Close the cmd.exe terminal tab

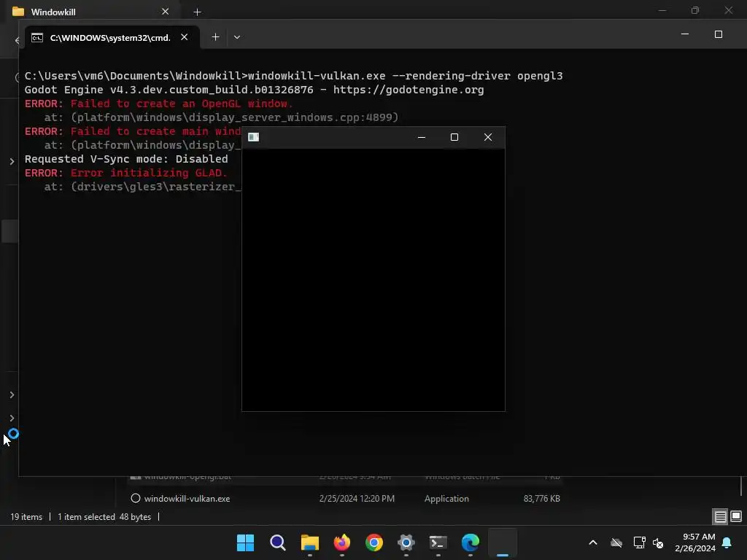[185, 37]
